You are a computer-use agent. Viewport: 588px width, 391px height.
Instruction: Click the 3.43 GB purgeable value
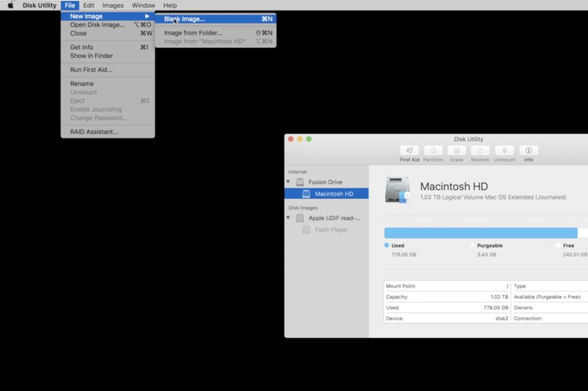[486, 254]
